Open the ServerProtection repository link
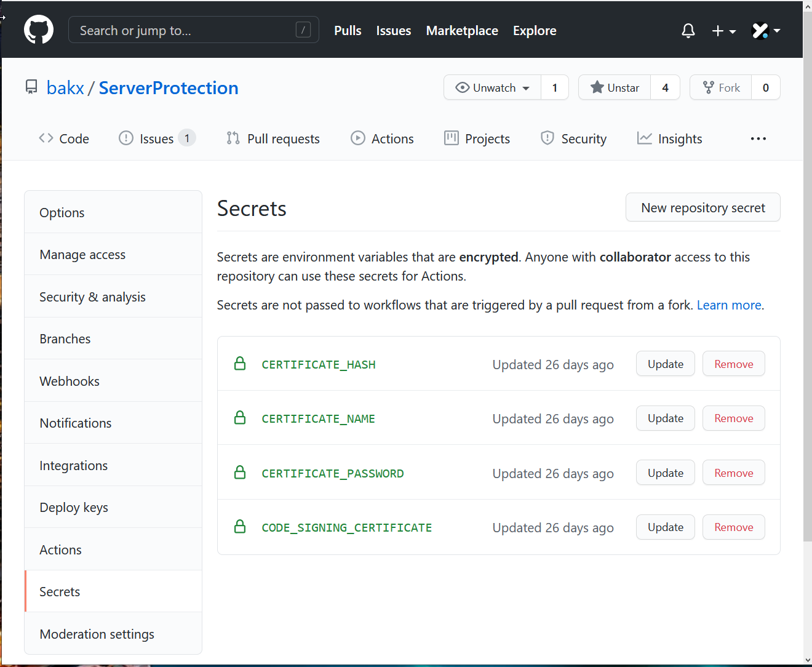 pyautogui.click(x=169, y=88)
